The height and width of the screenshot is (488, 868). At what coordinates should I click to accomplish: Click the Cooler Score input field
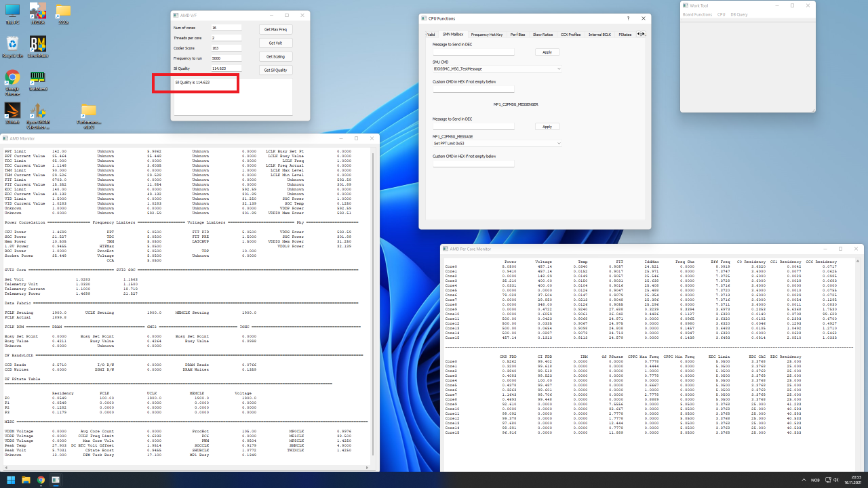[x=226, y=48]
